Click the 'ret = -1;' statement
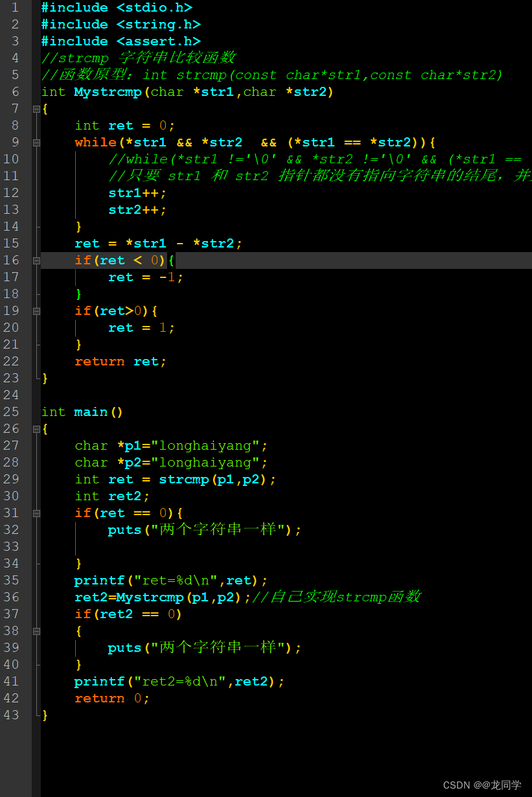 [x=146, y=277]
